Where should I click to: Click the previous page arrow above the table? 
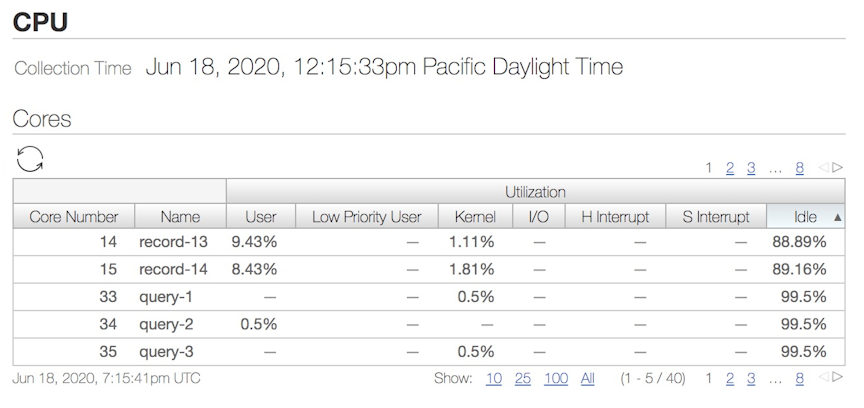[x=824, y=167]
